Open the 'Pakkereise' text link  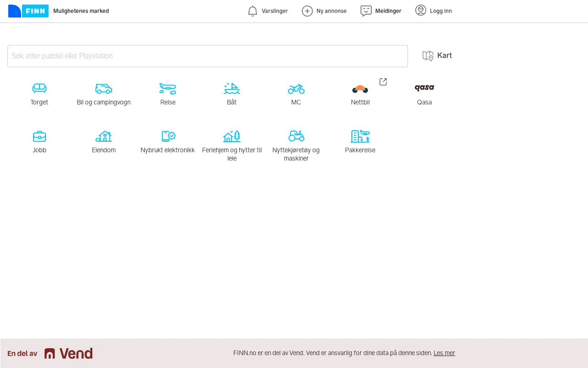tap(360, 150)
